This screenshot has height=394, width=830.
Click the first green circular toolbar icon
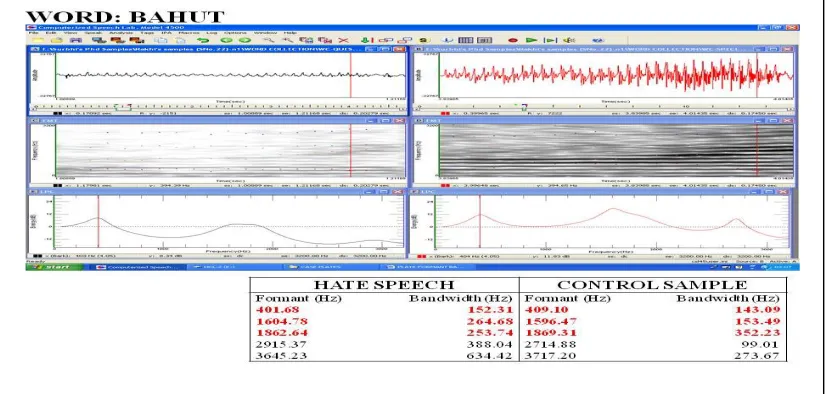(227, 40)
